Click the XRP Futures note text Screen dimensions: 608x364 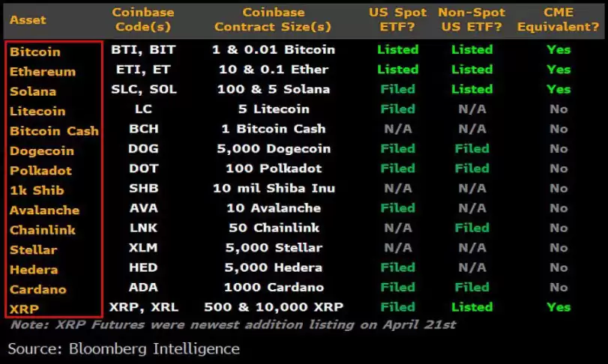click(x=233, y=324)
